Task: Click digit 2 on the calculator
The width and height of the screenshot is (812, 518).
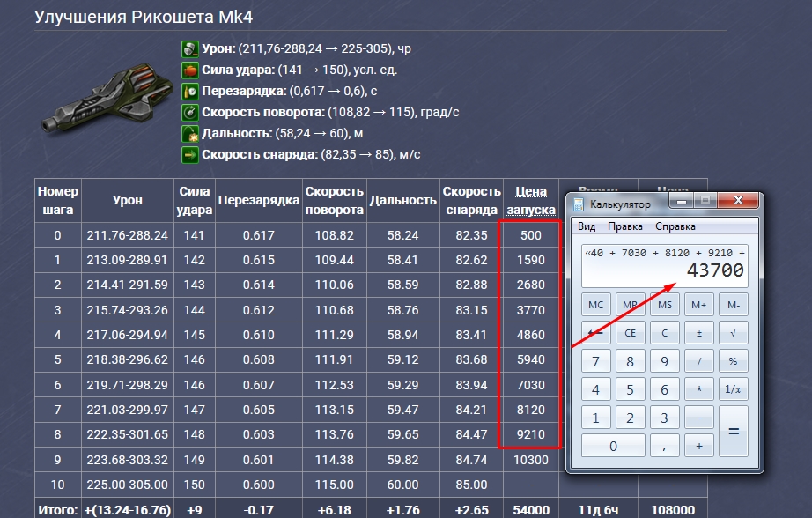Action: pyautogui.click(x=631, y=418)
